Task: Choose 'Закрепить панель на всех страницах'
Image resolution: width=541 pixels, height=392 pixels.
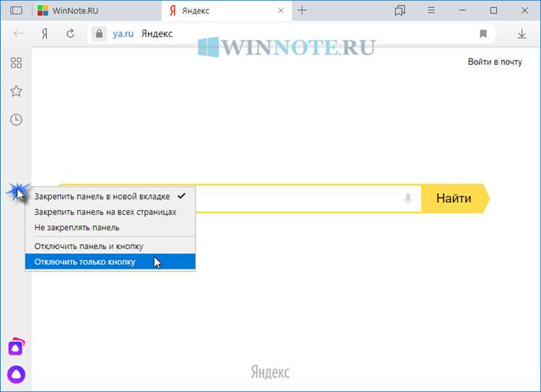Action: point(105,212)
